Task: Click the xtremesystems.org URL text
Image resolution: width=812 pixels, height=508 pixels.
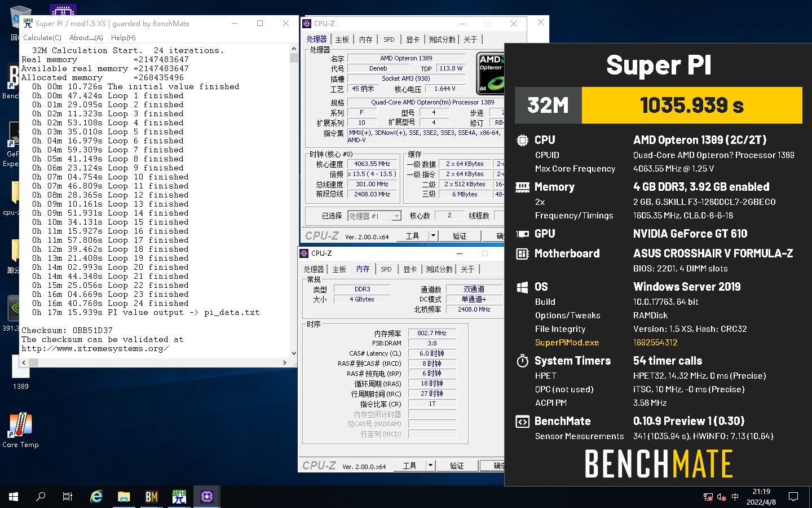Action: 95,348
